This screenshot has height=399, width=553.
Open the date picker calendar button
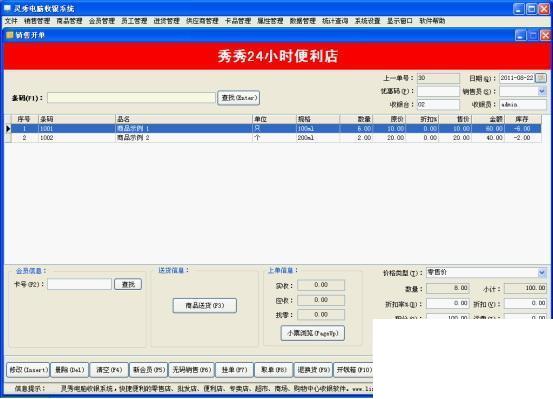(x=541, y=78)
